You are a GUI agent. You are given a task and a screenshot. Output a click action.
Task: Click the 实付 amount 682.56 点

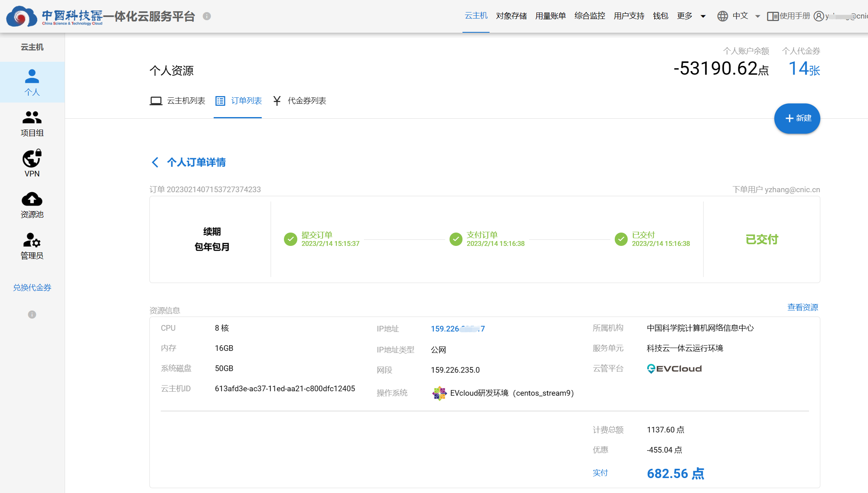click(x=675, y=474)
